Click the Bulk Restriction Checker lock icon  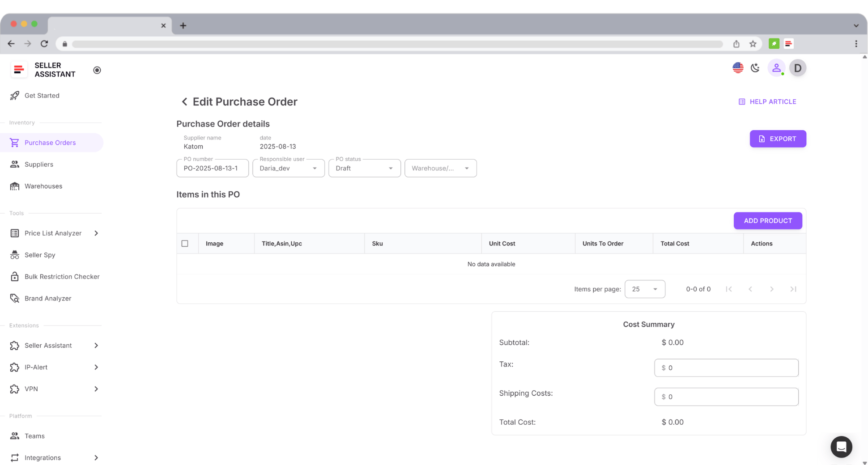(15, 276)
